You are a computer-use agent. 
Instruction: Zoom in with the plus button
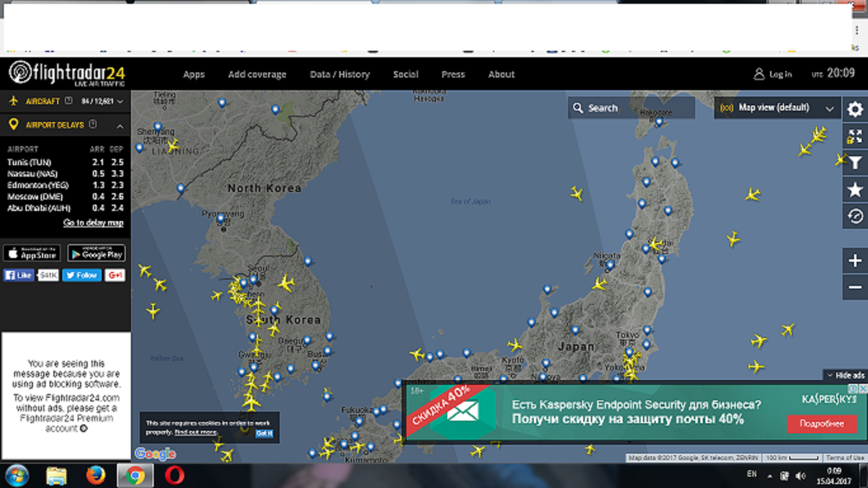tap(855, 261)
